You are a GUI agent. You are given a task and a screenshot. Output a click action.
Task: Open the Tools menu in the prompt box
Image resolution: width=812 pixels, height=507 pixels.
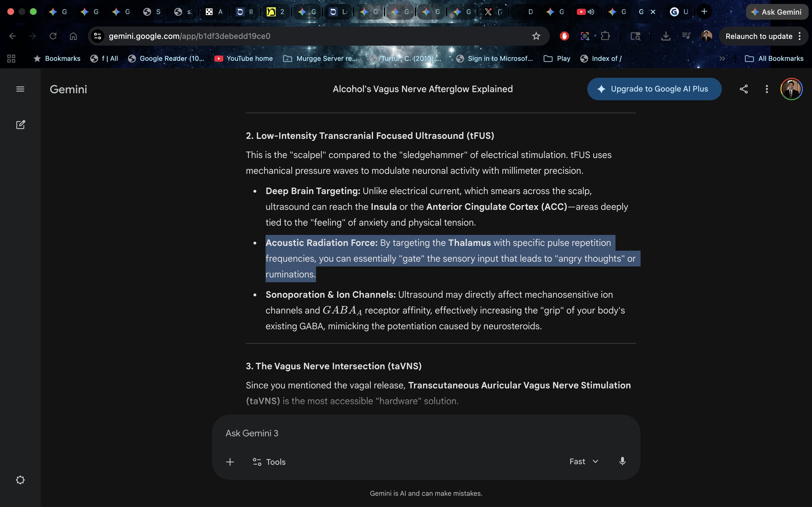point(269,462)
